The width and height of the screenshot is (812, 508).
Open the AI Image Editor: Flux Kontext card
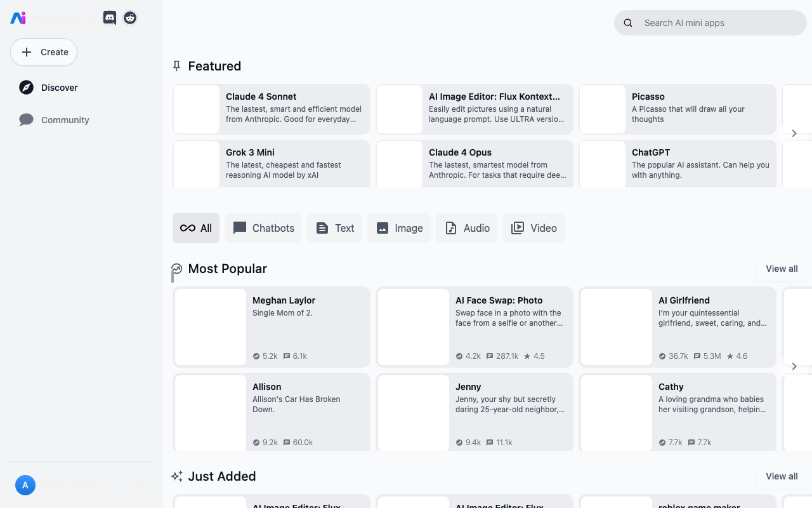click(x=475, y=109)
